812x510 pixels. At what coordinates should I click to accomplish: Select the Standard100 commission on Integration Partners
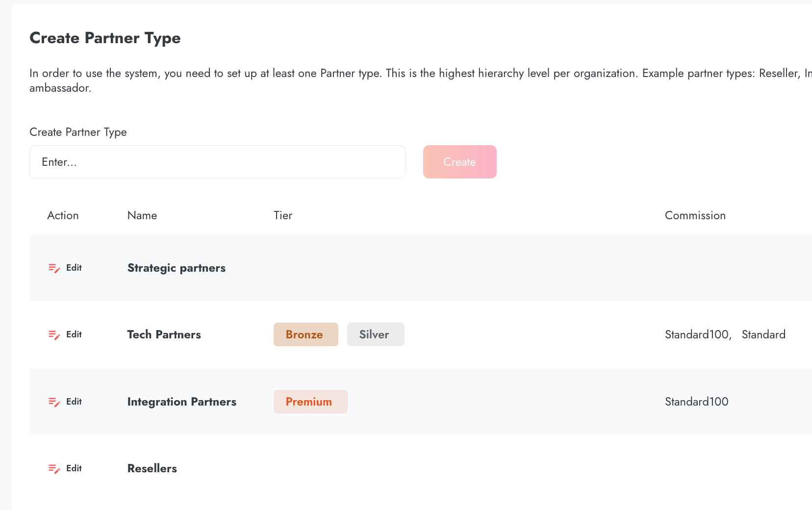696,402
